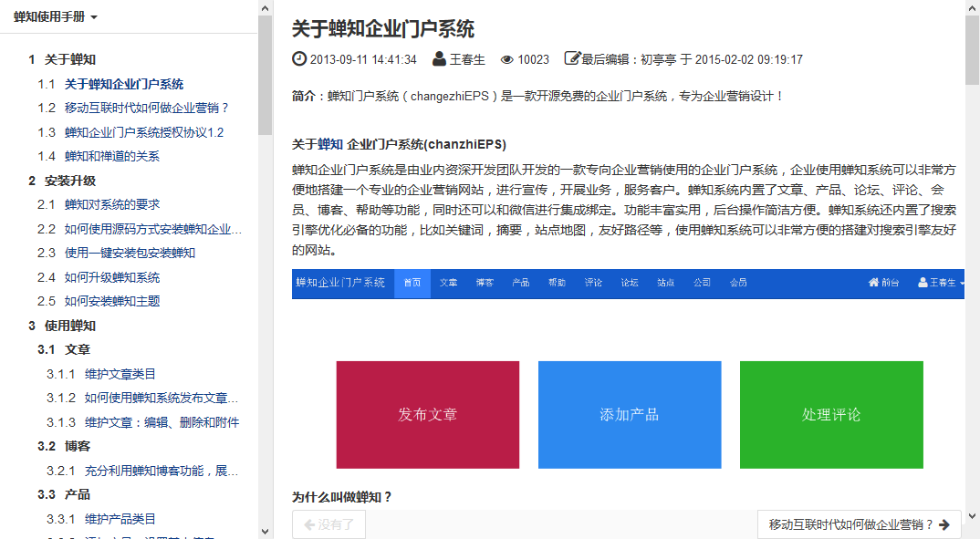Image resolution: width=980 pixels, height=539 pixels.
Task: Open section 2.1 蝉知对系统的要求
Action: point(112,205)
